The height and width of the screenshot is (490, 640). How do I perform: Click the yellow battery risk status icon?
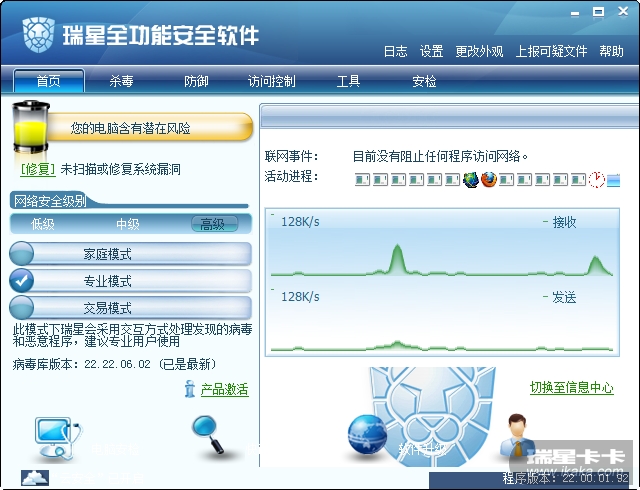(x=30, y=127)
